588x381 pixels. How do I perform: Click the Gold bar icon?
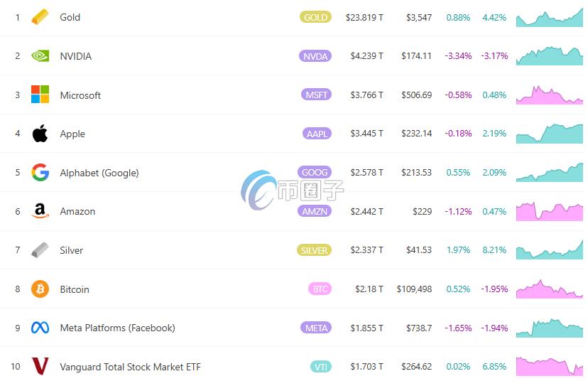pyautogui.click(x=40, y=17)
